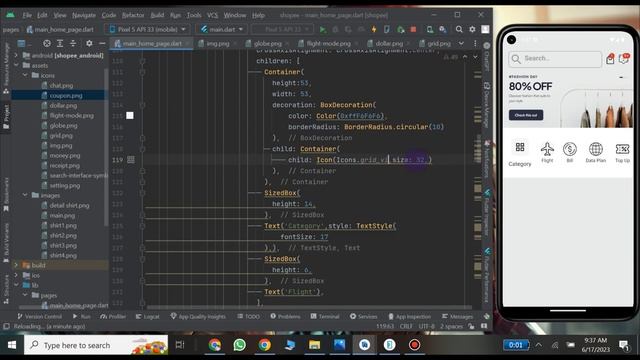Screen dimensions: 640x360
Task: Click the CRLF line separator status entry
Action: (406, 327)
